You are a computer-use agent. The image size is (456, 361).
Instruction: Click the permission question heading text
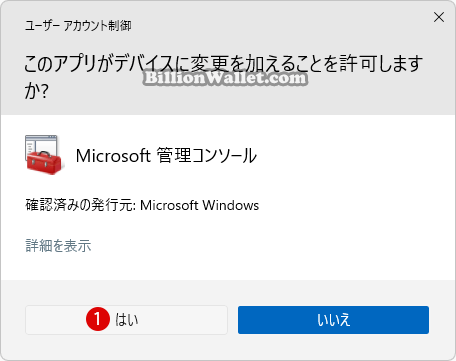223,77
